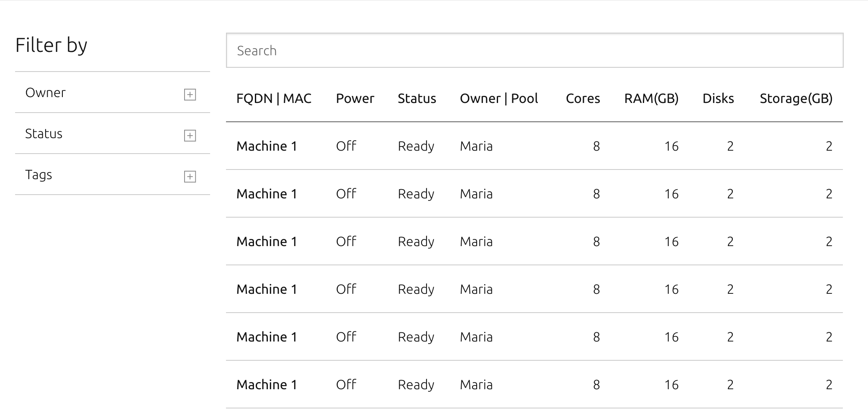868x416 pixels.
Task: Sort by Disks column header
Action: [718, 98]
